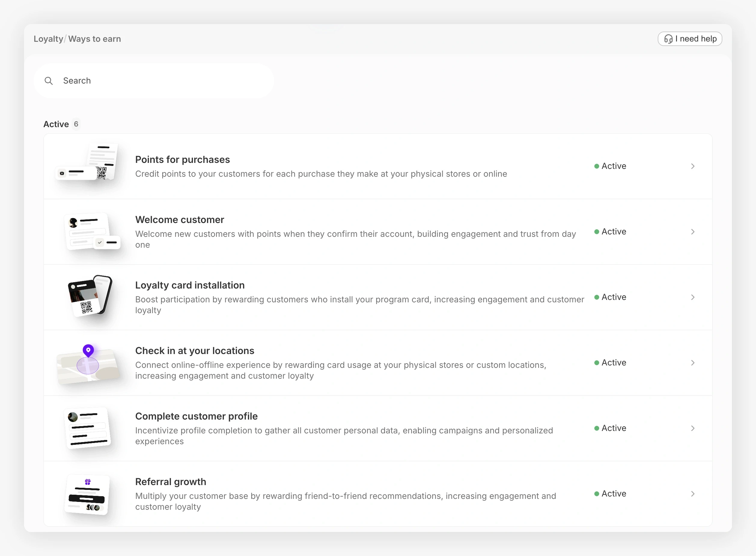The height and width of the screenshot is (556, 756).
Task: Focus the Search input field
Action: coord(154,81)
